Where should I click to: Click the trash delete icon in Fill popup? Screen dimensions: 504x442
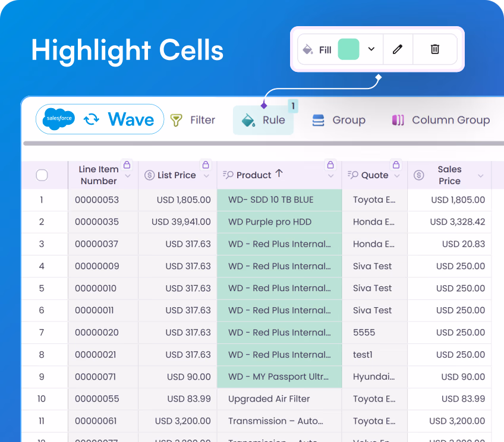(x=435, y=49)
